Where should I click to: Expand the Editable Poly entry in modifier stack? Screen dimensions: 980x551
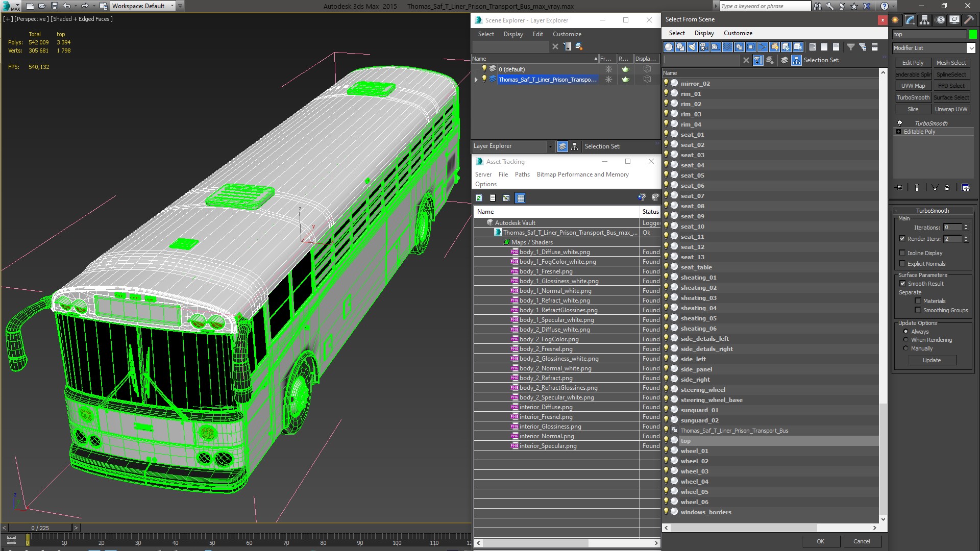899,132
